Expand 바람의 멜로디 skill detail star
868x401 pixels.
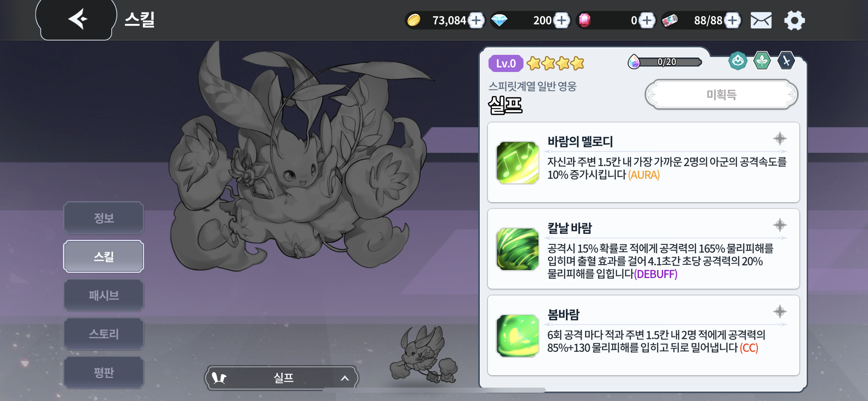coord(780,138)
